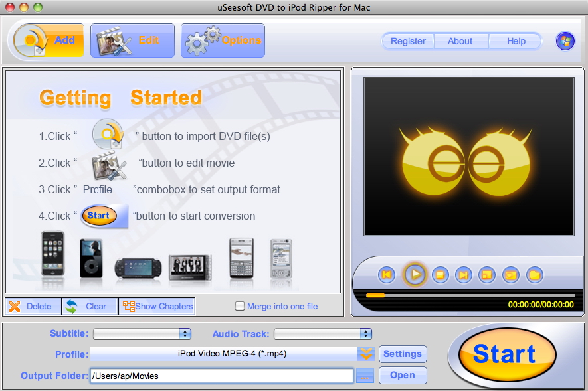The height and width of the screenshot is (391, 588).
Task: Select the black iPod device image
Action: pos(91,258)
